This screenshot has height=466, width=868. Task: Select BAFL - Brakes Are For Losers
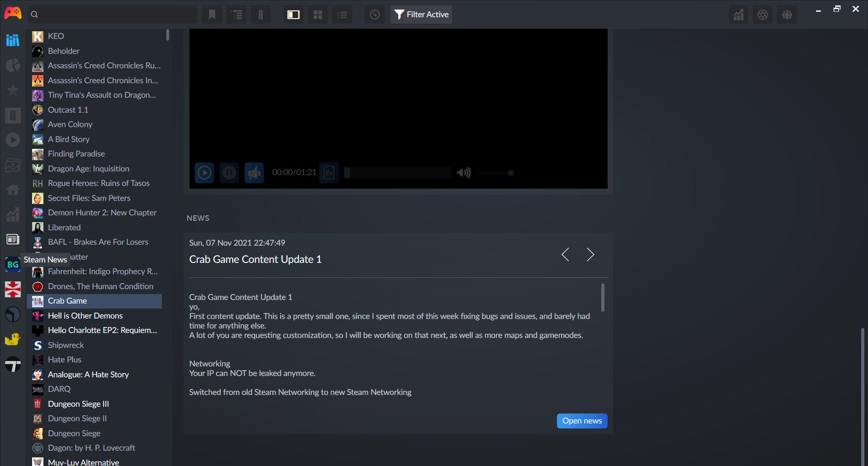(94, 242)
